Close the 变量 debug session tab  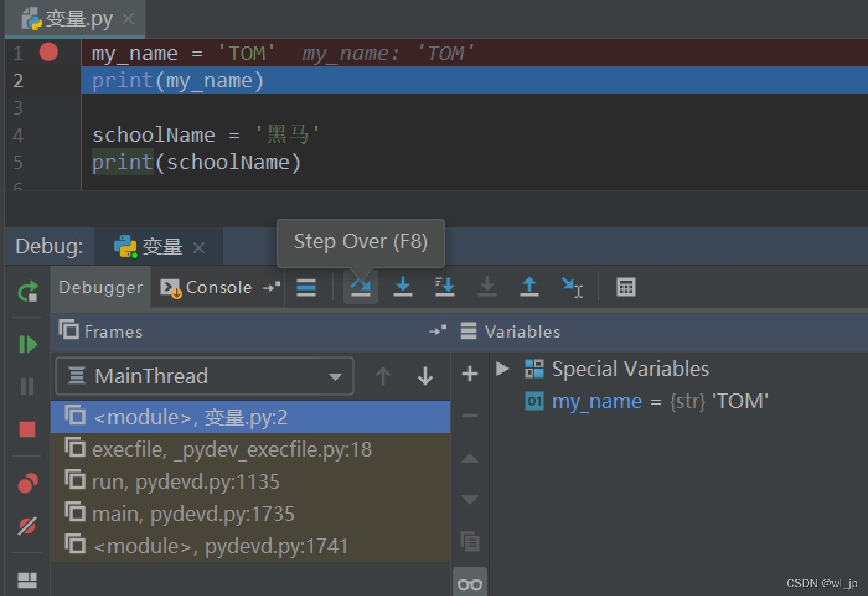tap(199, 248)
